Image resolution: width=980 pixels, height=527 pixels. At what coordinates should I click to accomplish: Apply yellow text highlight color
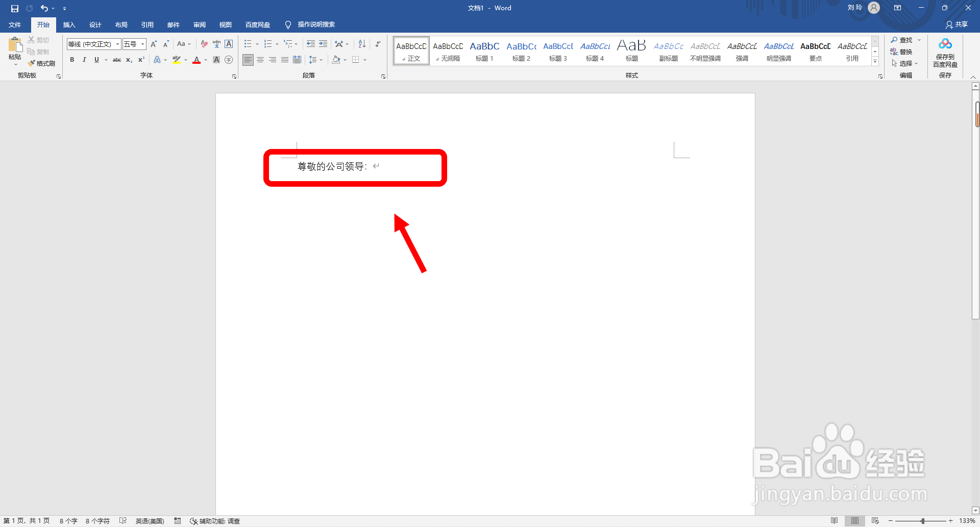(177, 60)
